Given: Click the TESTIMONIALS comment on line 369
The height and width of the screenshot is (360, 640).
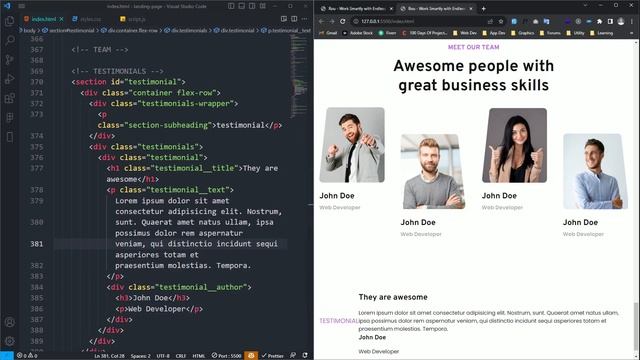Looking at the screenshot, I should point(118,71).
